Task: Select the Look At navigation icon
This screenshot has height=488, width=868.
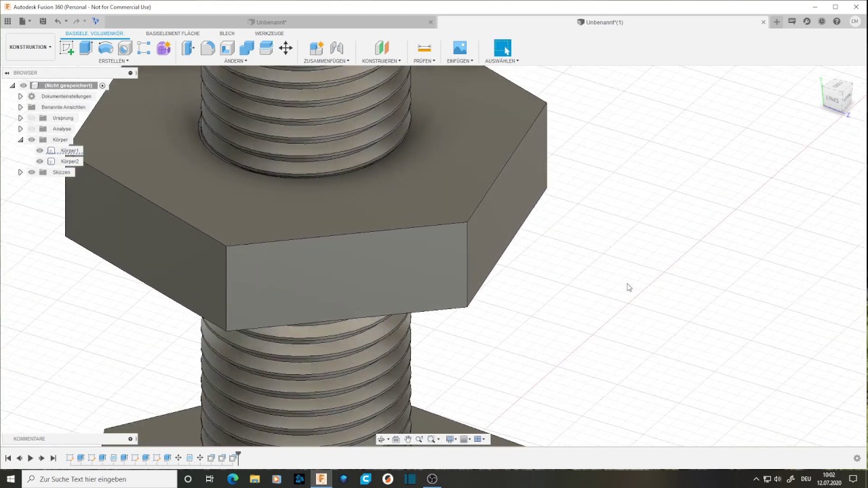Action: (x=396, y=439)
